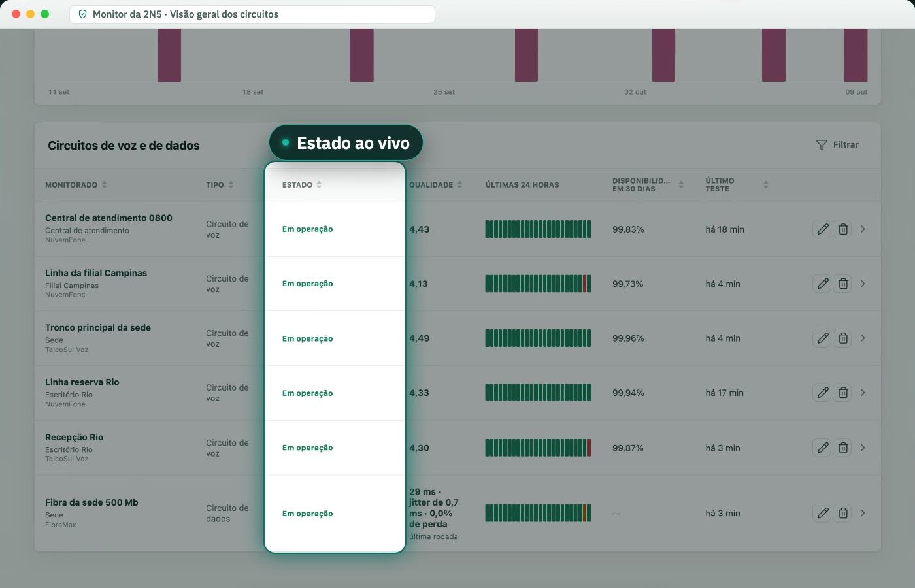Open details of Central de atendimento 0800
This screenshot has height=588, width=915.
(x=863, y=229)
